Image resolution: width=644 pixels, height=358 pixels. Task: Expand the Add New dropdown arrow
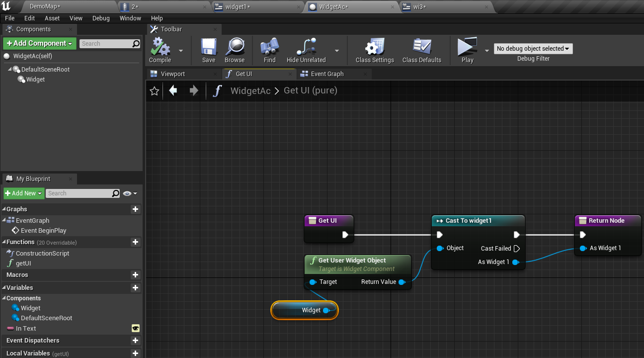coord(39,193)
